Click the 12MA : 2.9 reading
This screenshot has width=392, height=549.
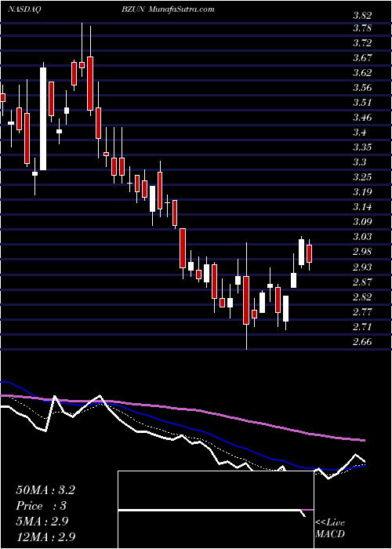(x=45, y=536)
